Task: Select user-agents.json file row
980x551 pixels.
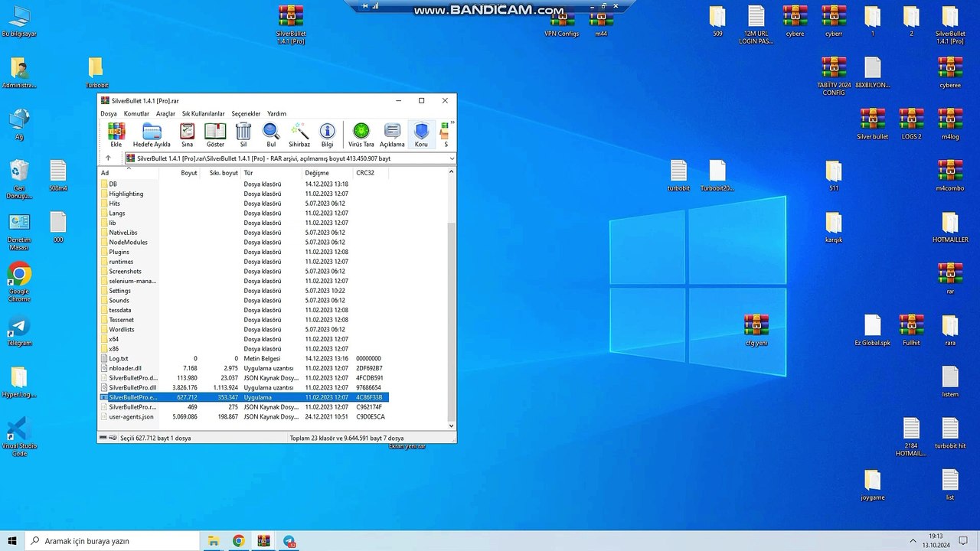Action: point(131,417)
